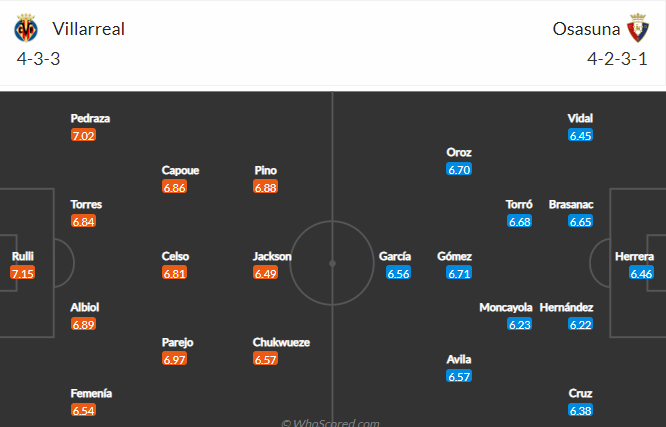Open the Villarreal team name link
Screen dimensions: 666x427
pyautogui.click(x=88, y=29)
